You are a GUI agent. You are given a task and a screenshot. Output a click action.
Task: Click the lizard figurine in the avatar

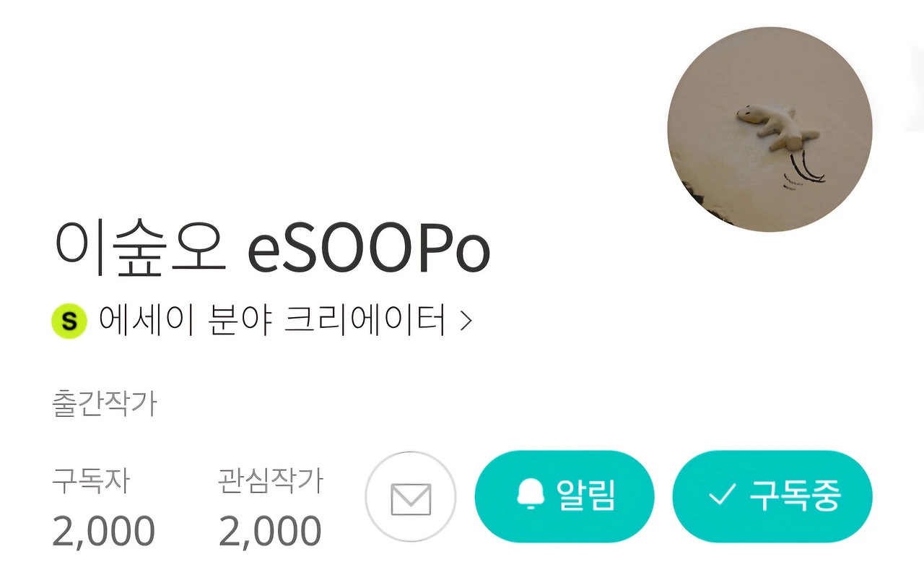(778, 126)
